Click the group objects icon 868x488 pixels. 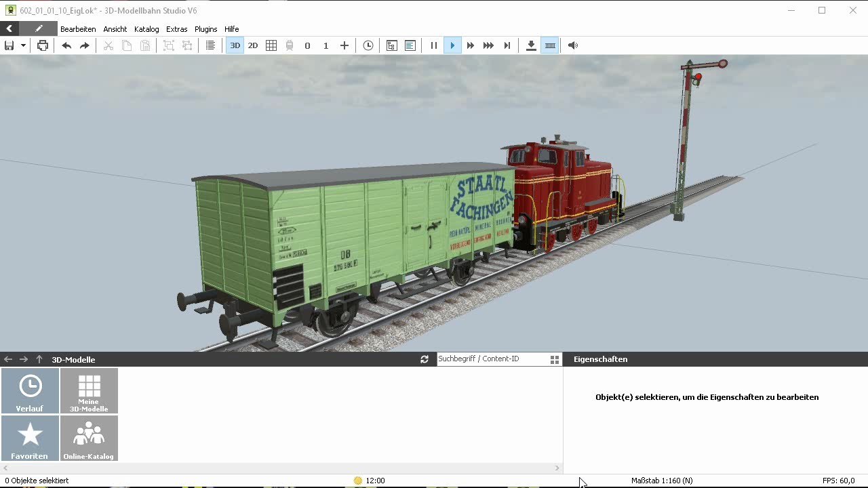tap(169, 45)
